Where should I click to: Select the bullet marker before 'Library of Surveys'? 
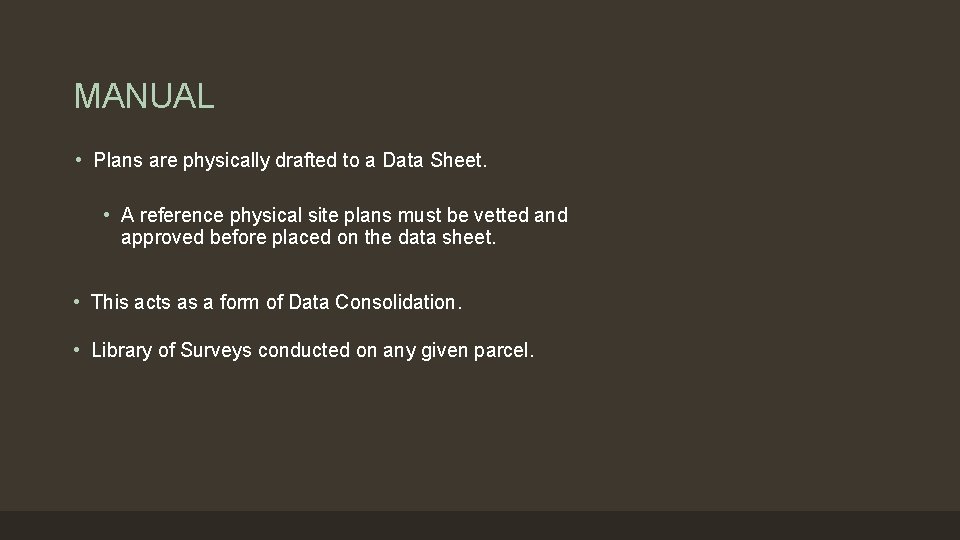pos(78,350)
